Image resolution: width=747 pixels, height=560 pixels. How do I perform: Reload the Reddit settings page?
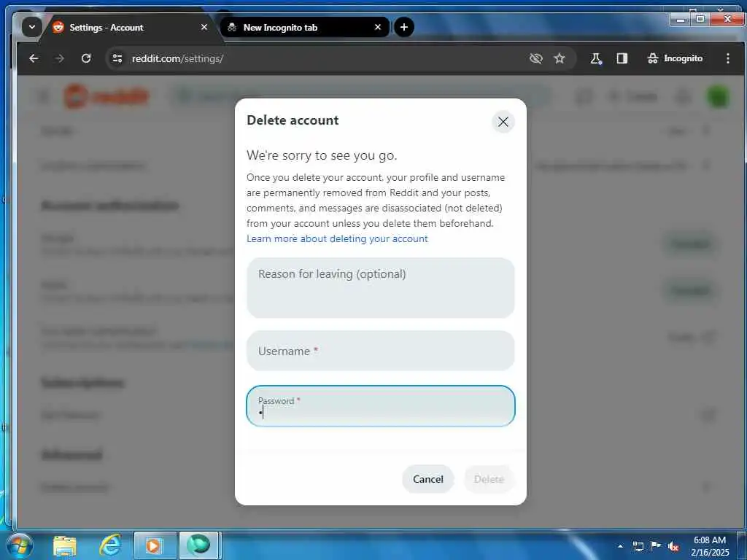[86, 58]
